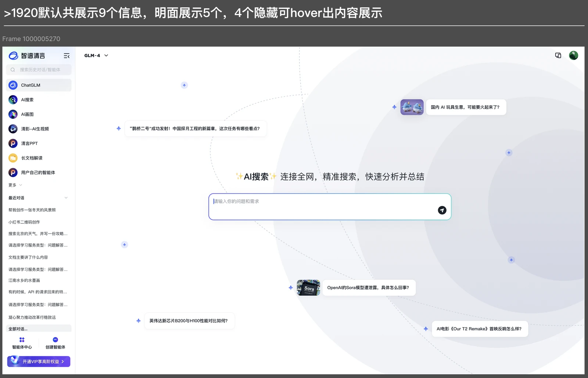Viewport: 588px width, 378px height.
Task: Open the 国内 AI 玩具生意 topic card
Action: point(466,107)
